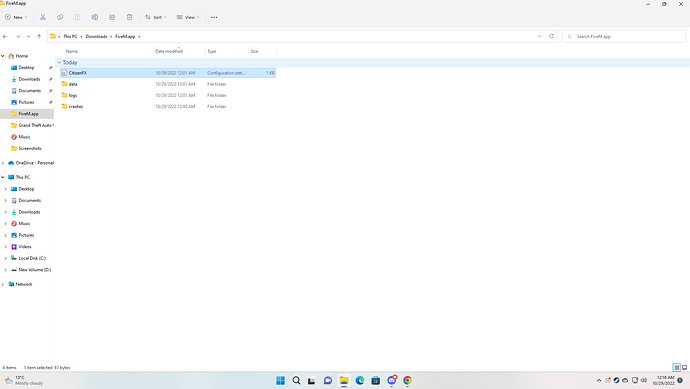Select FiveM.app in sidebar
The image size is (690, 389).
click(27, 114)
